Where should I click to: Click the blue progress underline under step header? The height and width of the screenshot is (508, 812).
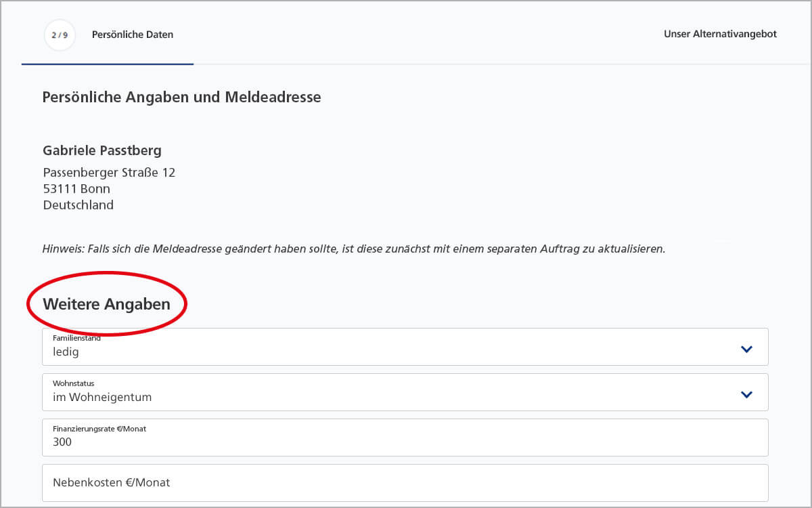[x=108, y=64]
